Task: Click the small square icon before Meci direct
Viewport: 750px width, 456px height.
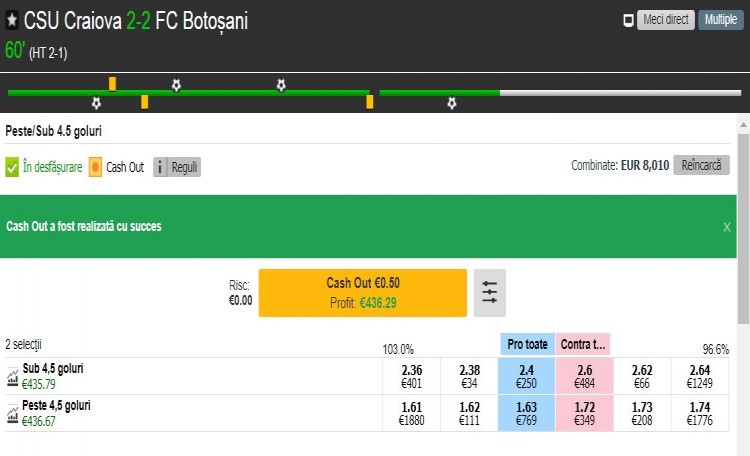Action: click(x=628, y=20)
